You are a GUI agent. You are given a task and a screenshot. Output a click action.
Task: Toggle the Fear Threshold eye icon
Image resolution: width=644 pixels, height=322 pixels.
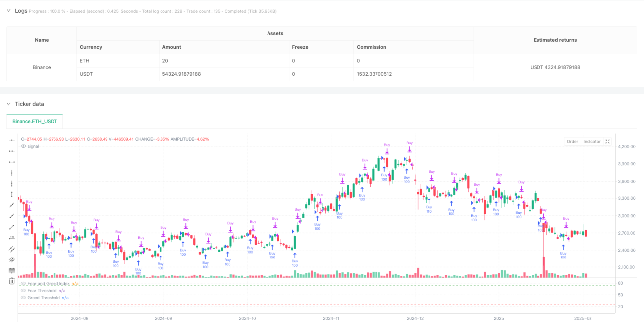point(23,290)
